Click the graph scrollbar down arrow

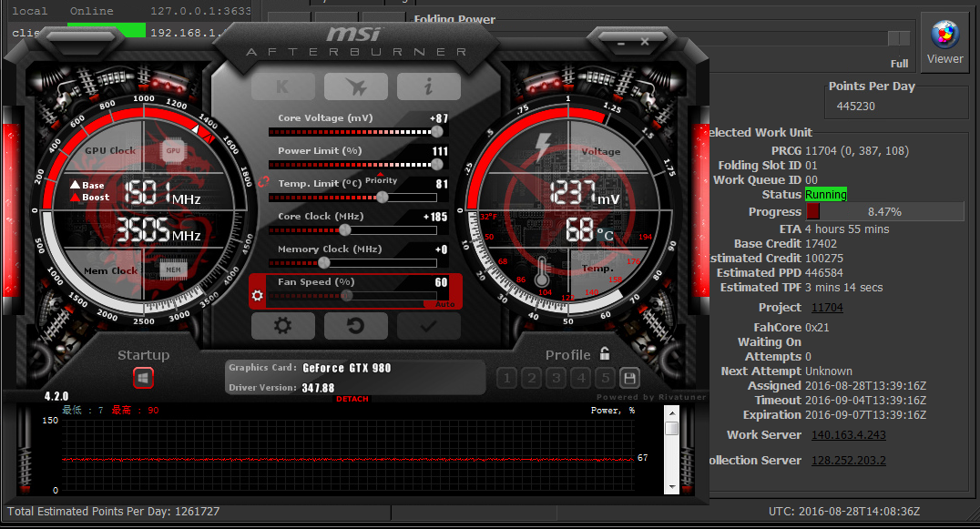click(x=672, y=487)
